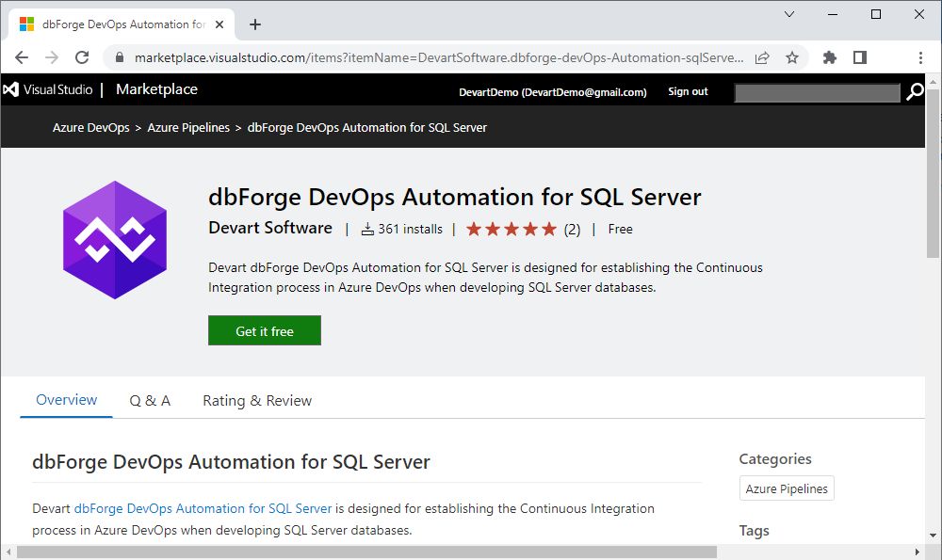Click the browser forward arrow
942x560 pixels.
pyautogui.click(x=52, y=57)
